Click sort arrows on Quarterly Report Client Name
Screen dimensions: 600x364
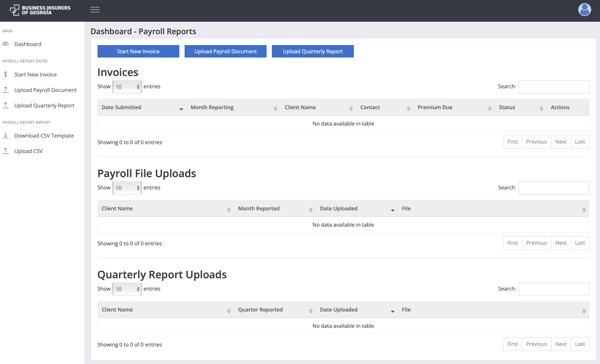tap(229, 311)
